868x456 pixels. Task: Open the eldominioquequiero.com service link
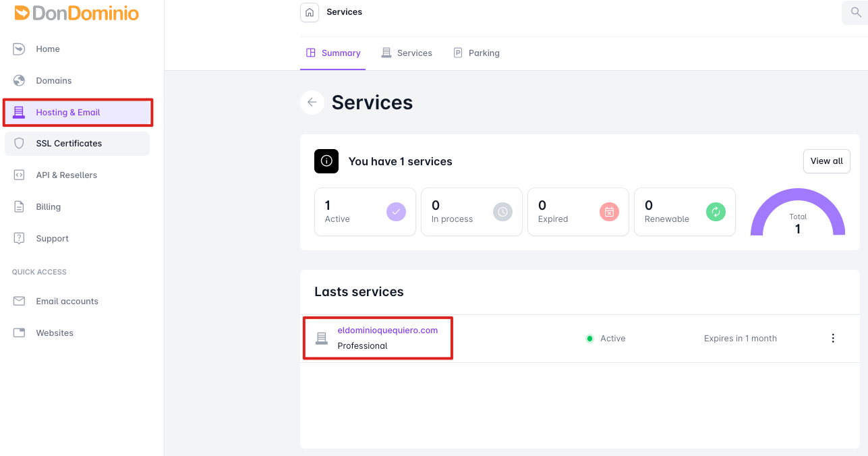point(387,330)
